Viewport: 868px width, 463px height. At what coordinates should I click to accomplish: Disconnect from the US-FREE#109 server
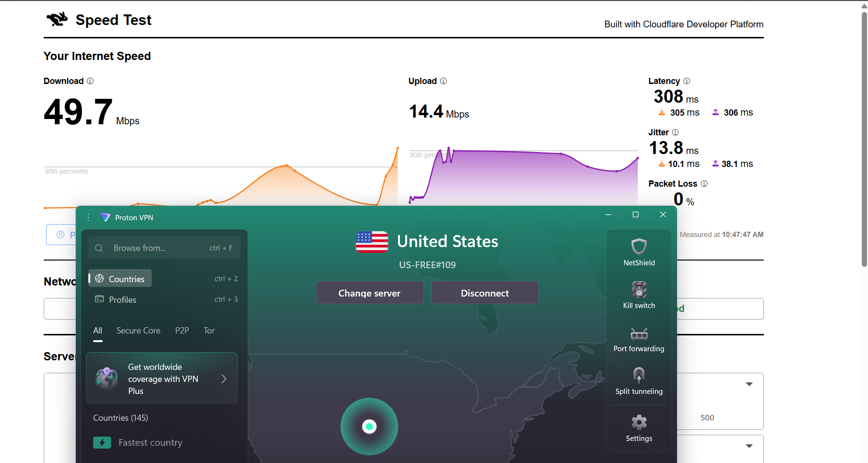[x=485, y=293]
